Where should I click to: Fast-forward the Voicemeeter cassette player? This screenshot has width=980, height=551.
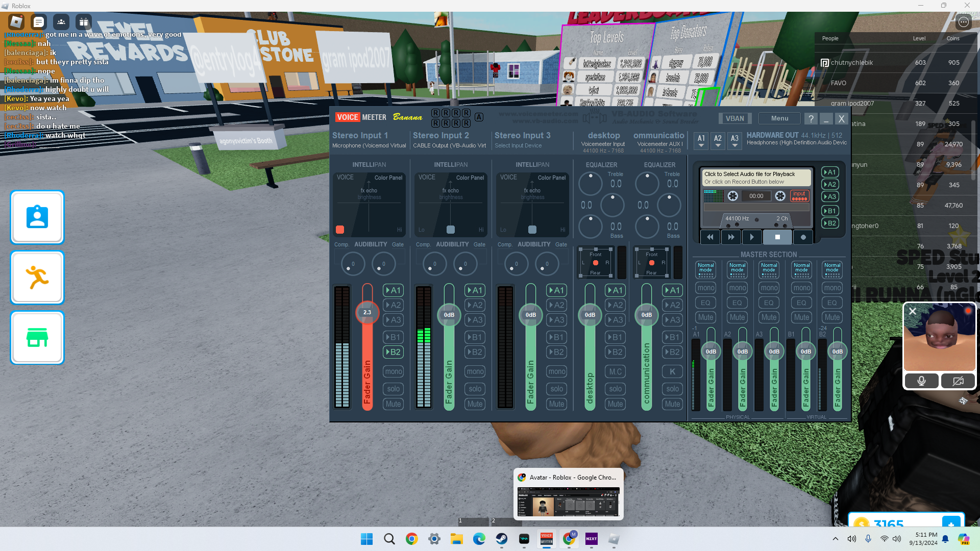tap(731, 237)
